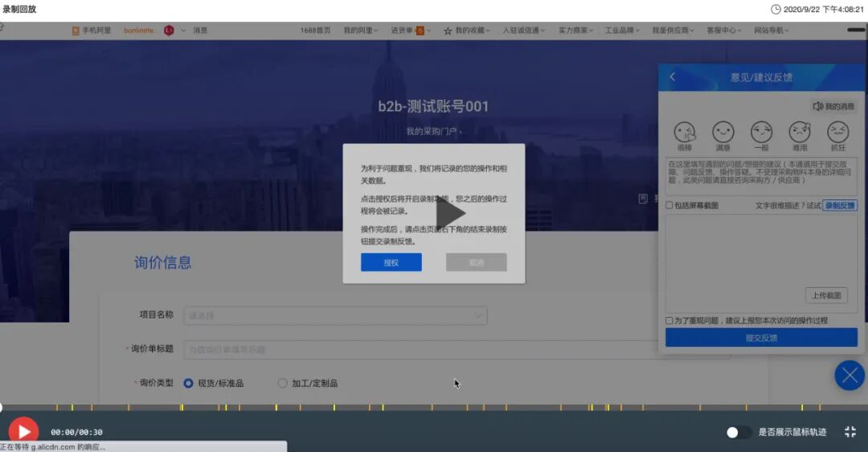The width and height of the screenshot is (868, 452).
Task: Click the b2b-测试账号001 account title
Action: pos(433,106)
